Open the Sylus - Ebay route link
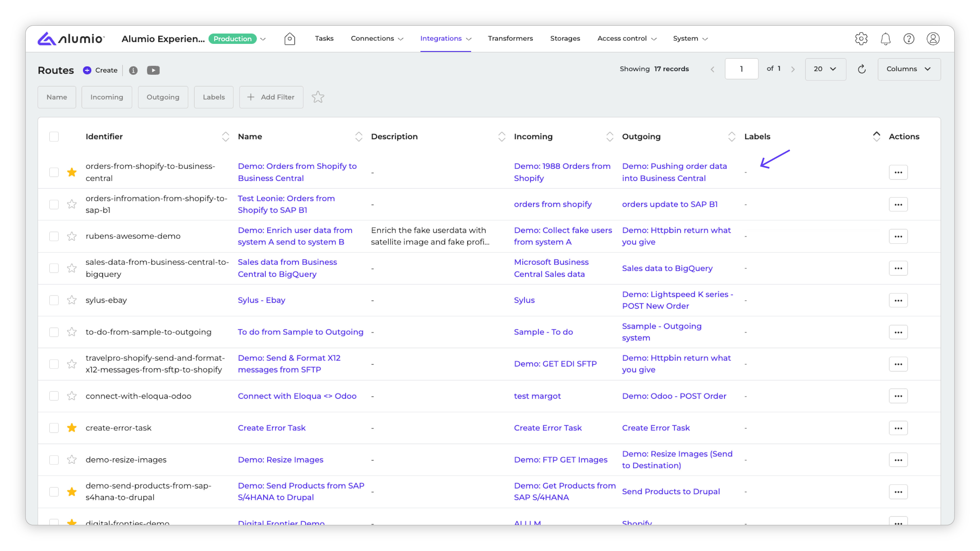980x551 pixels. (261, 300)
